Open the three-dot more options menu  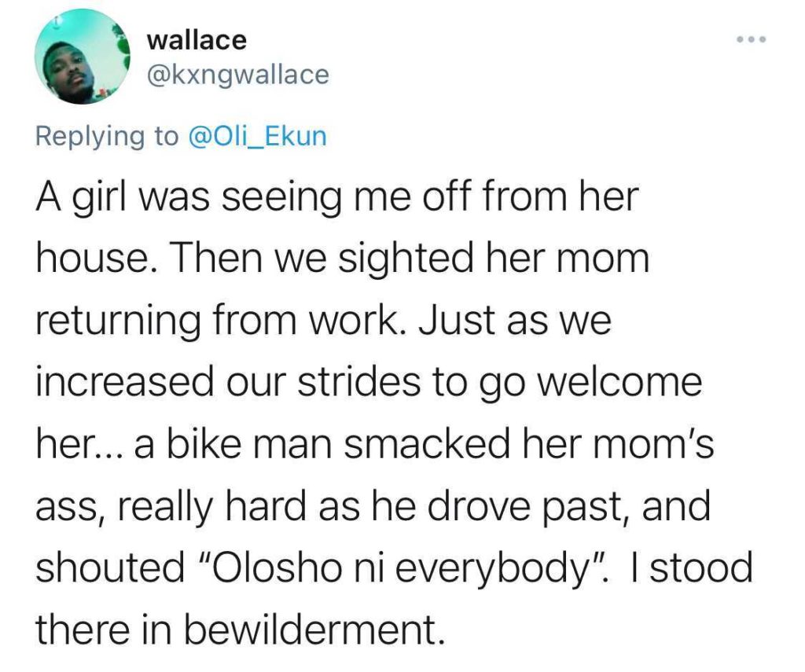point(751,39)
